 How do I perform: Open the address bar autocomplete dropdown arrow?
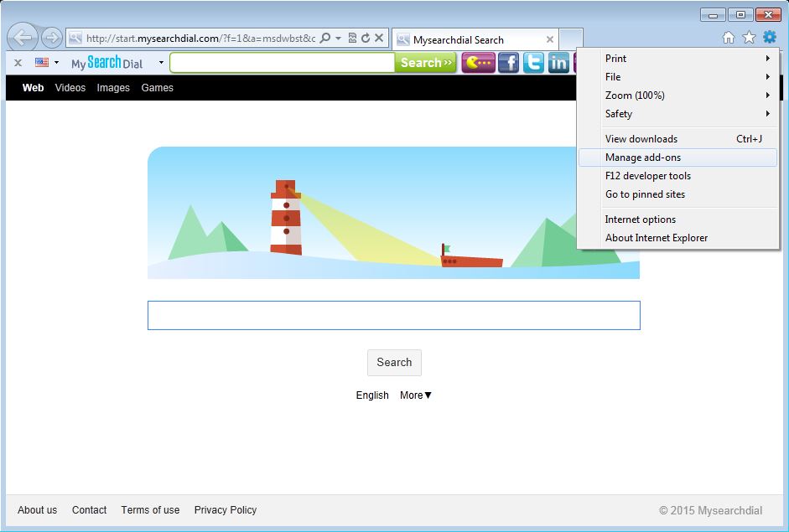point(338,39)
